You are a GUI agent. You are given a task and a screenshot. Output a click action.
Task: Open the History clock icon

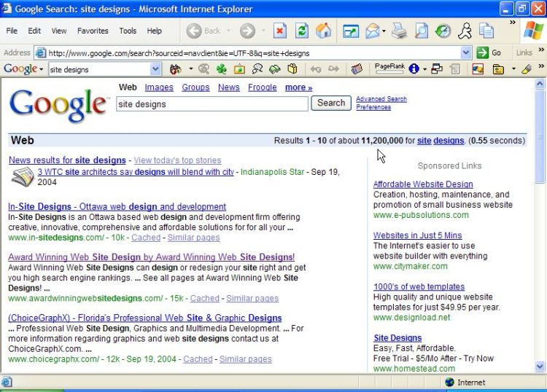pos(443,31)
